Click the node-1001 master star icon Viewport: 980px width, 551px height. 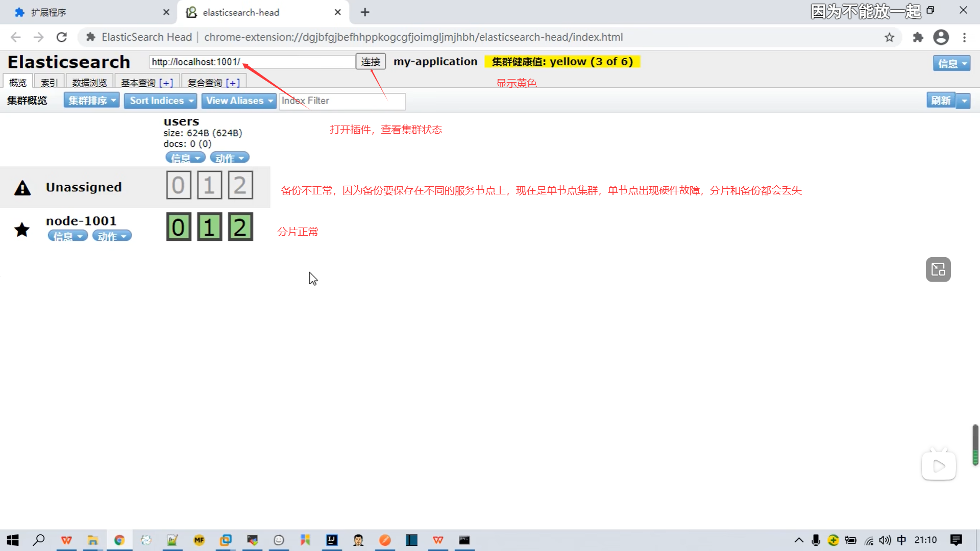click(x=22, y=230)
